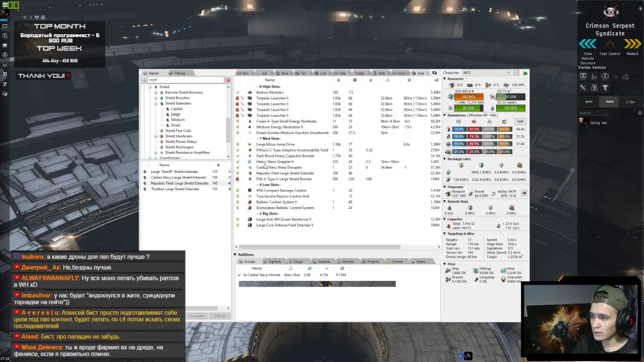Expand the Shield Hardeners tree node
The width and height of the screenshot is (644, 362).
pyautogui.click(x=156, y=136)
